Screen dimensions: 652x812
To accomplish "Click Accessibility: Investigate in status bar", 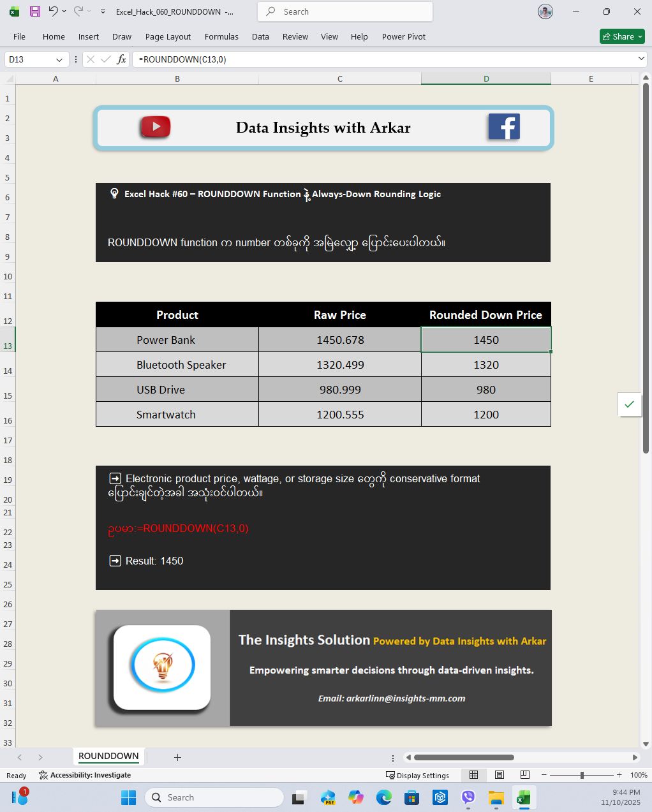I will (x=85, y=775).
